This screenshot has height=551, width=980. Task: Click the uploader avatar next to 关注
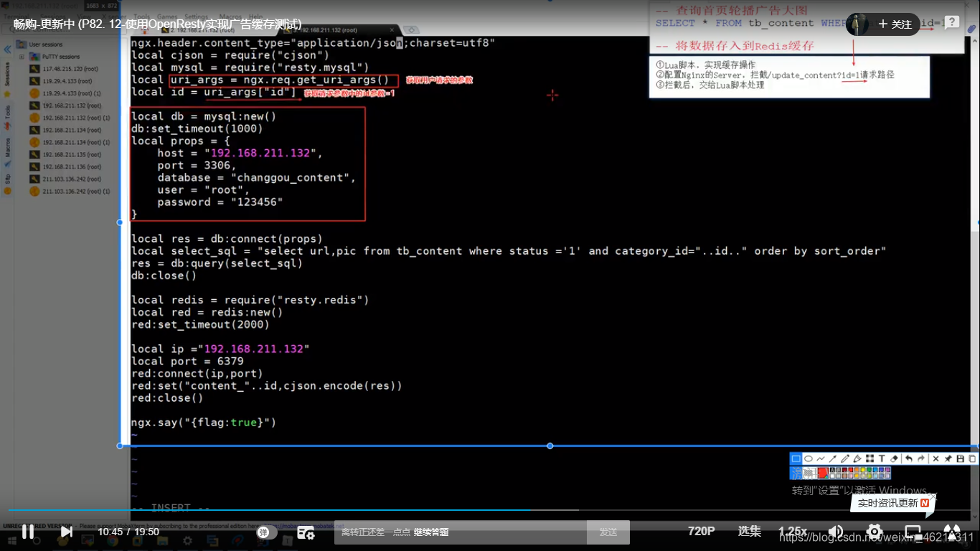(857, 24)
